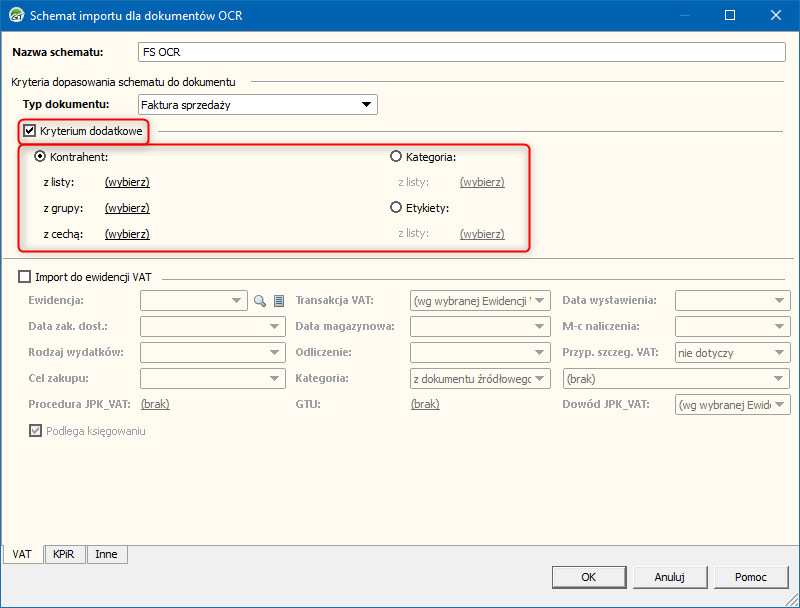The width and height of the screenshot is (800, 608).
Task: Toggle the Kryterium dodatkowe checkbox
Action: (x=30, y=131)
